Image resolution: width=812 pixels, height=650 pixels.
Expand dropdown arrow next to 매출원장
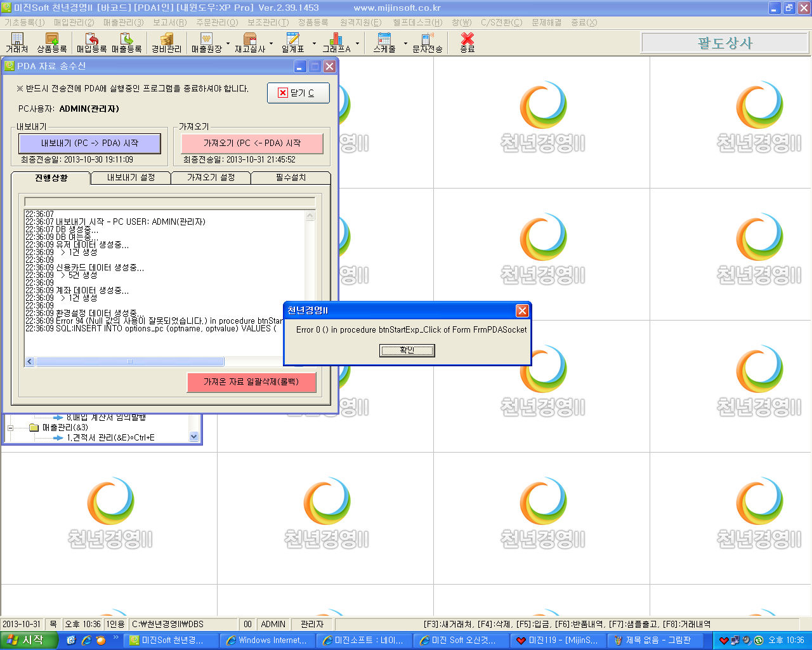point(228,44)
